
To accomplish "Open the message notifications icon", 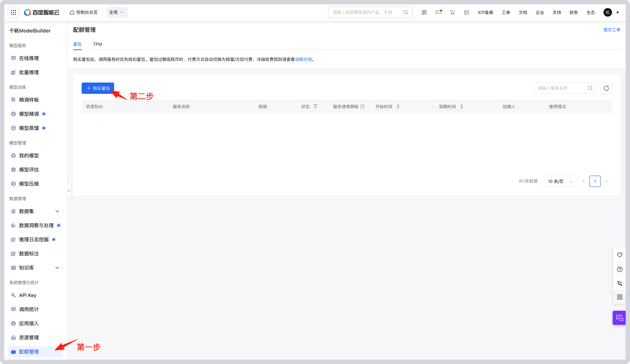I will (438, 12).
